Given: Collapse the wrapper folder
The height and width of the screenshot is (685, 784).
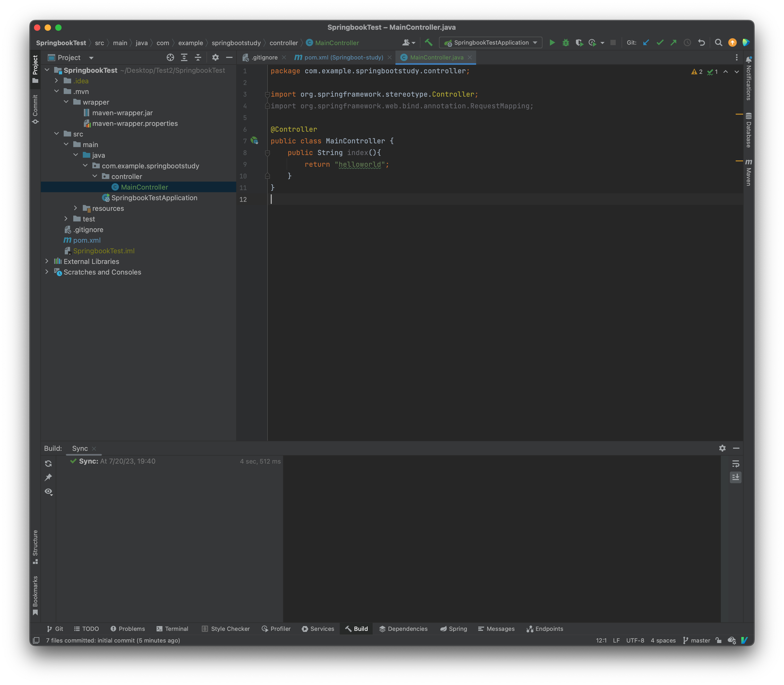Looking at the screenshot, I should (x=66, y=102).
